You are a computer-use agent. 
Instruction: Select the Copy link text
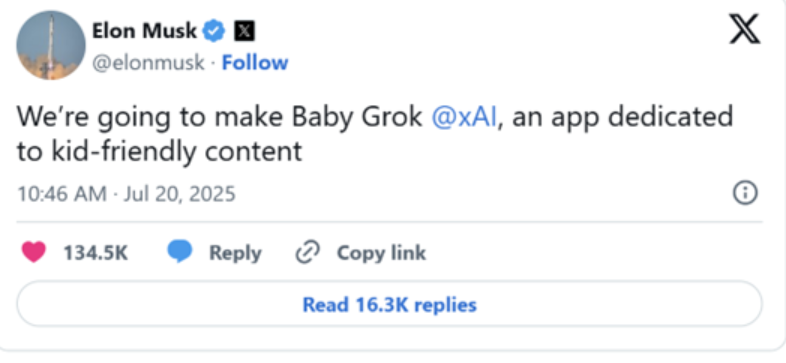(x=381, y=253)
